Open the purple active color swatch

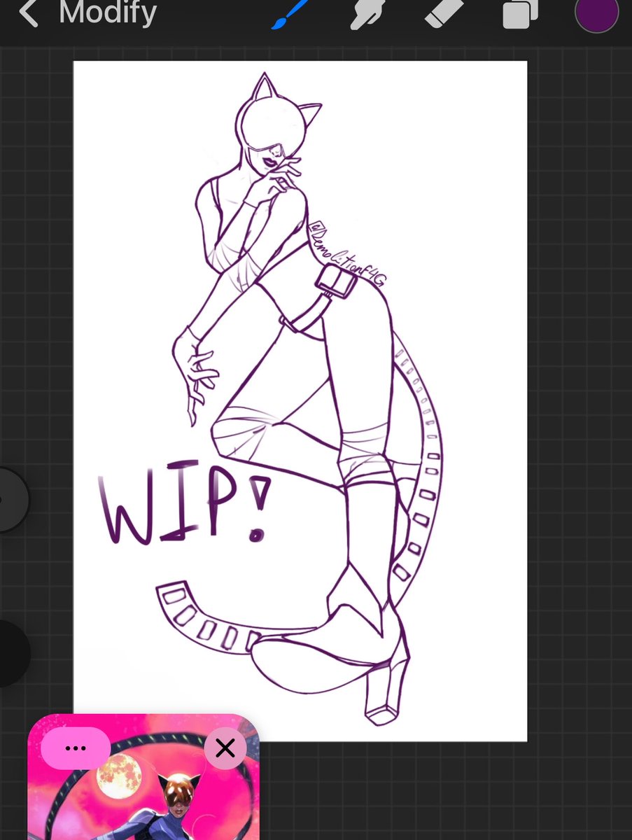tap(596, 12)
